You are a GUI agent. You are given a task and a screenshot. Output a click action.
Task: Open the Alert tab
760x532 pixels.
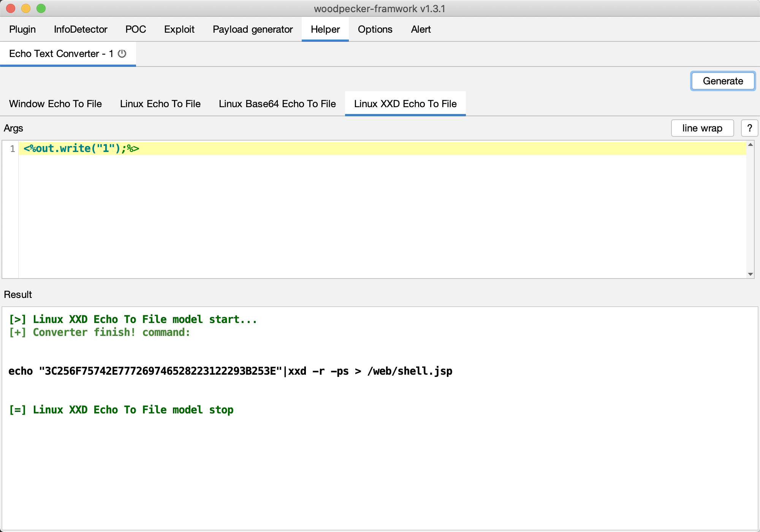pyautogui.click(x=421, y=29)
